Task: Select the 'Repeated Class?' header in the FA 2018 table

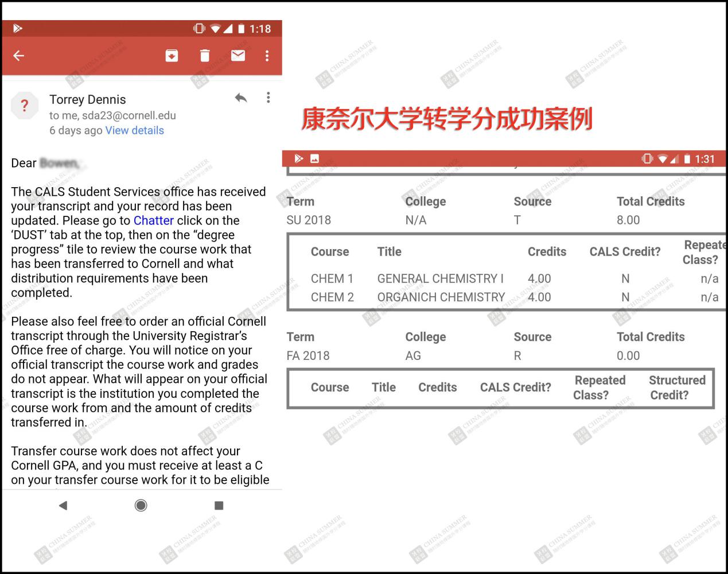Action: click(x=599, y=387)
